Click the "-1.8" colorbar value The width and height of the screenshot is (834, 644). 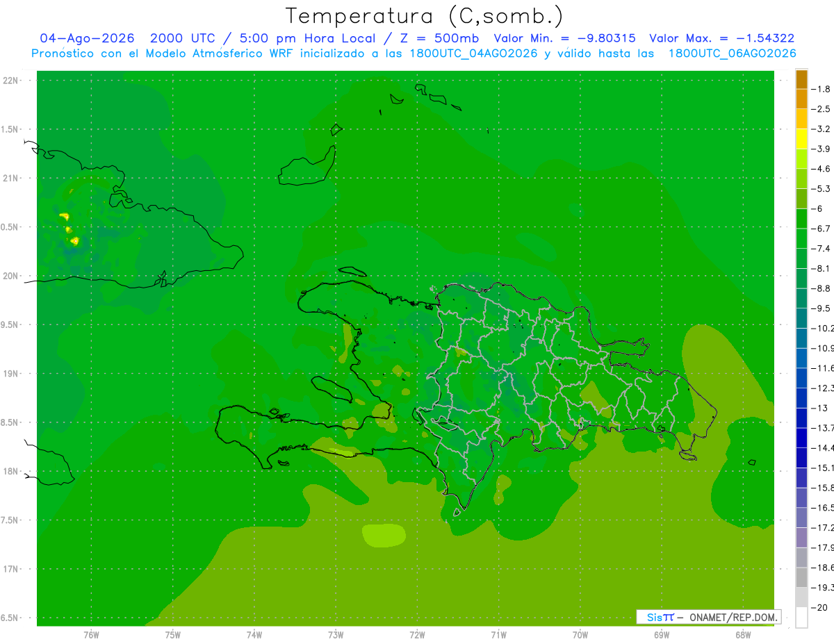coord(821,89)
